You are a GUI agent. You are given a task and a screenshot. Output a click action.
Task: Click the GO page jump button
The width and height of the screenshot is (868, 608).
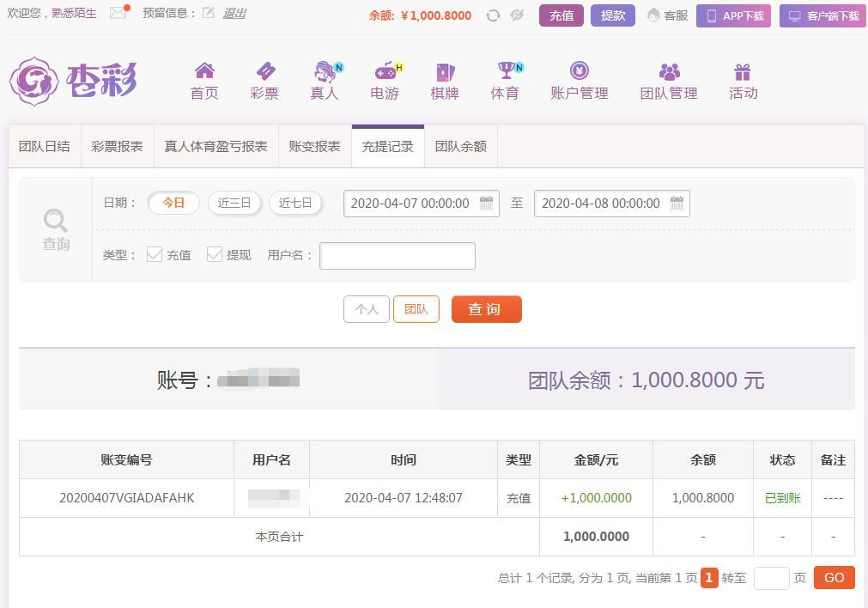[x=835, y=578]
